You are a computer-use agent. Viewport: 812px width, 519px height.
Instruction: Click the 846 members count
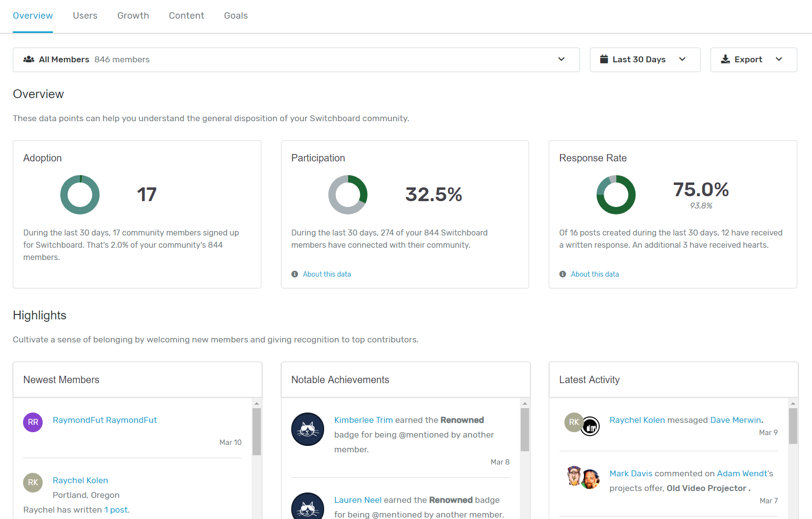(x=122, y=59)
